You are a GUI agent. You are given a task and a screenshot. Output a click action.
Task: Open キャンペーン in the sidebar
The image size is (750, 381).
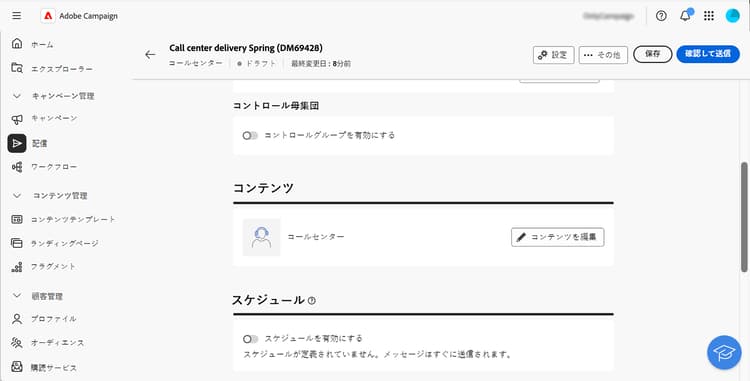pos(54,118)
